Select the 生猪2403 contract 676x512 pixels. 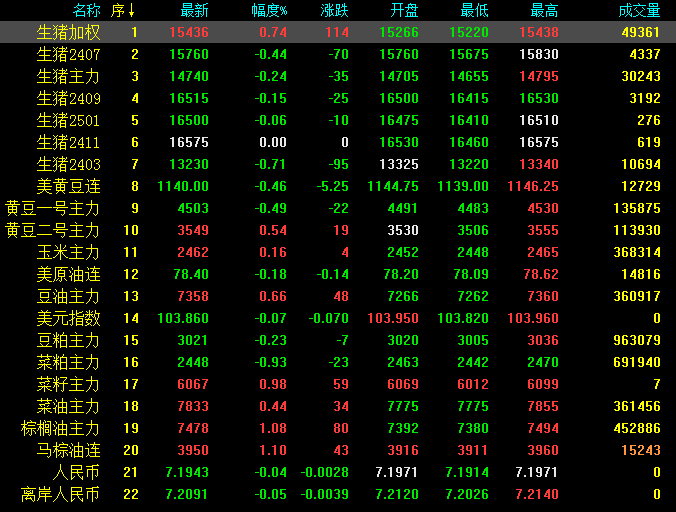[x=69, y=164]
